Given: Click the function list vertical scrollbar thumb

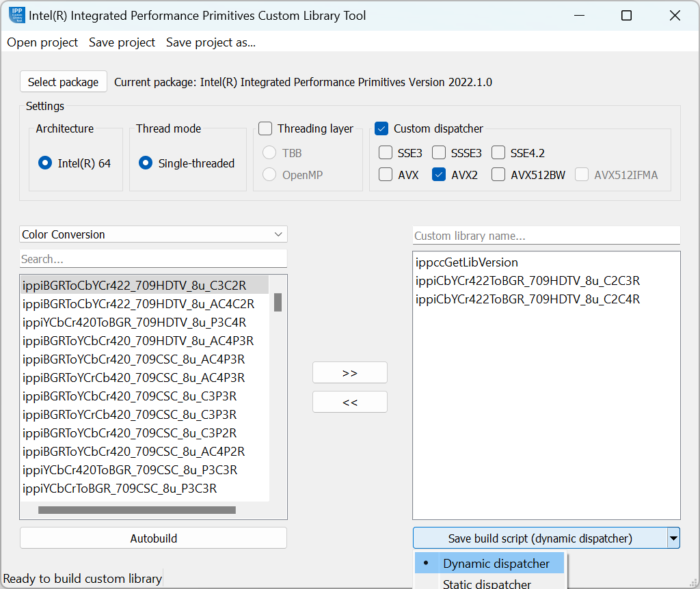Looking at the screenshot, I should click(x=278, y=302).
